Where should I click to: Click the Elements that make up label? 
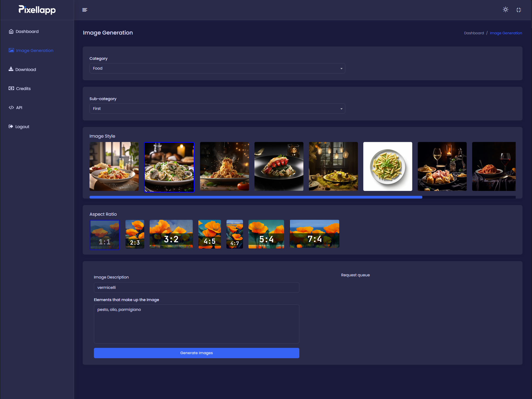pyautogui.click(x=127, y=300)
